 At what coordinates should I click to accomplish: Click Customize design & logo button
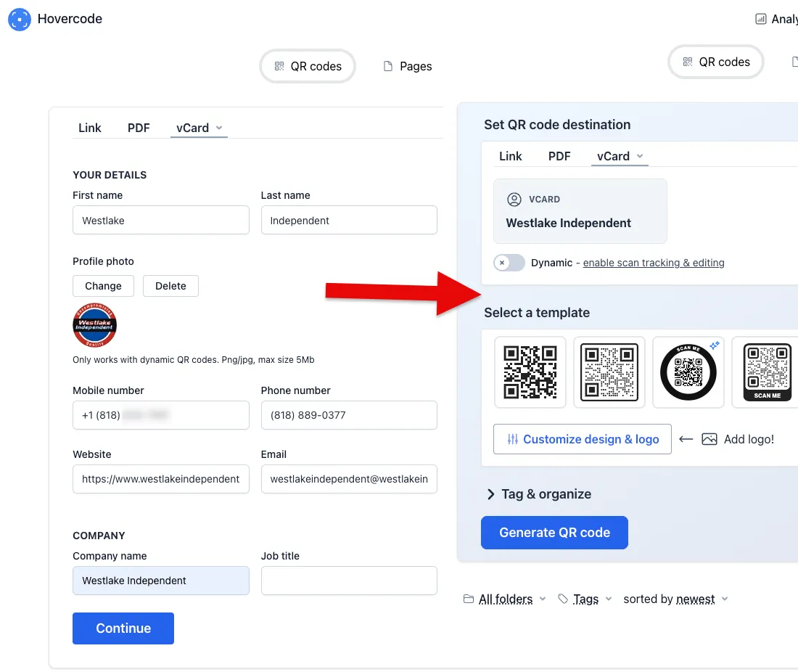click(x=583, y=439)
